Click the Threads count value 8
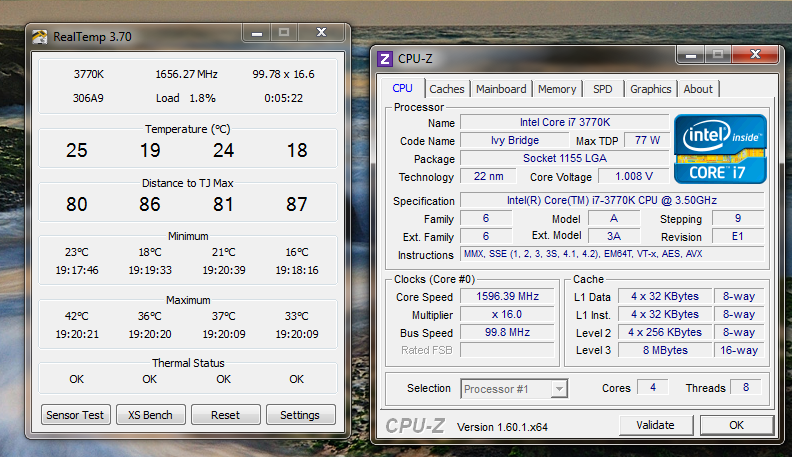792x457 pixels. [x=746, y=387]
